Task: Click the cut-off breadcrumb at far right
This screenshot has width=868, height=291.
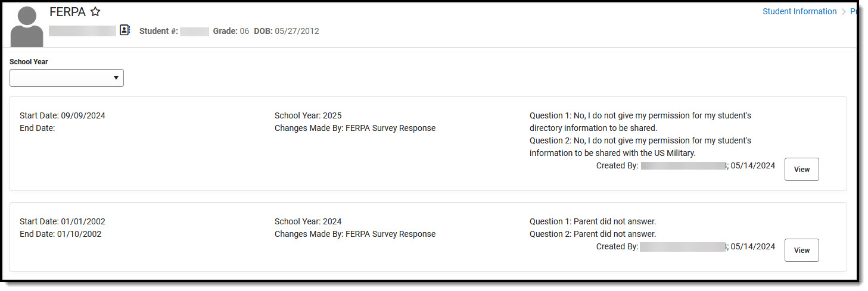Action: [853, 11]
